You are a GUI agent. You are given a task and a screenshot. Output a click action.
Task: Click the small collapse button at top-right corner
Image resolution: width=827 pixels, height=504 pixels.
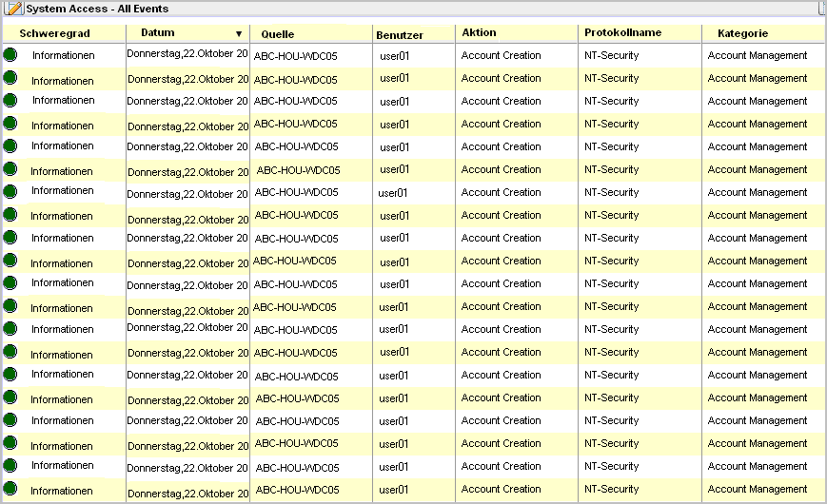coord(821,8)
